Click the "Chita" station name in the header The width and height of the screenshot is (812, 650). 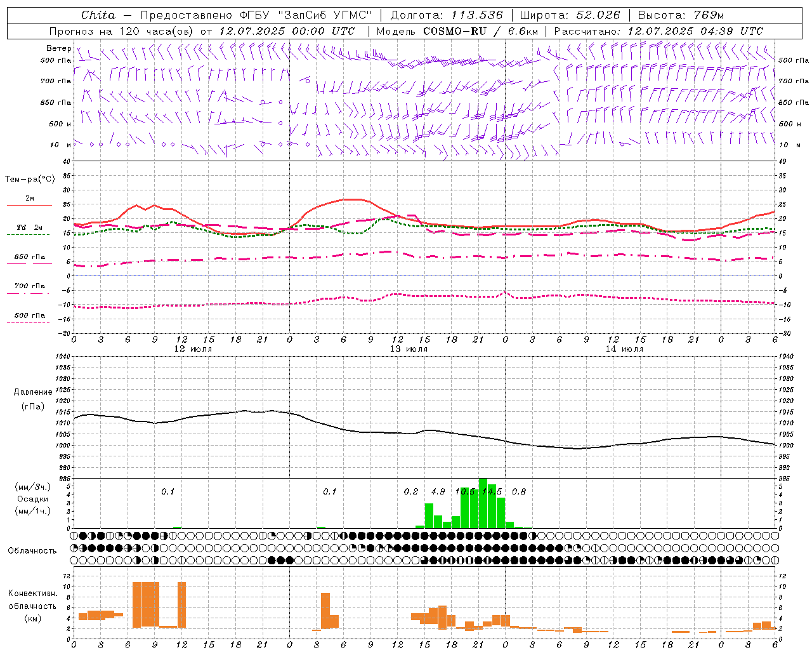tap(98, 15)
